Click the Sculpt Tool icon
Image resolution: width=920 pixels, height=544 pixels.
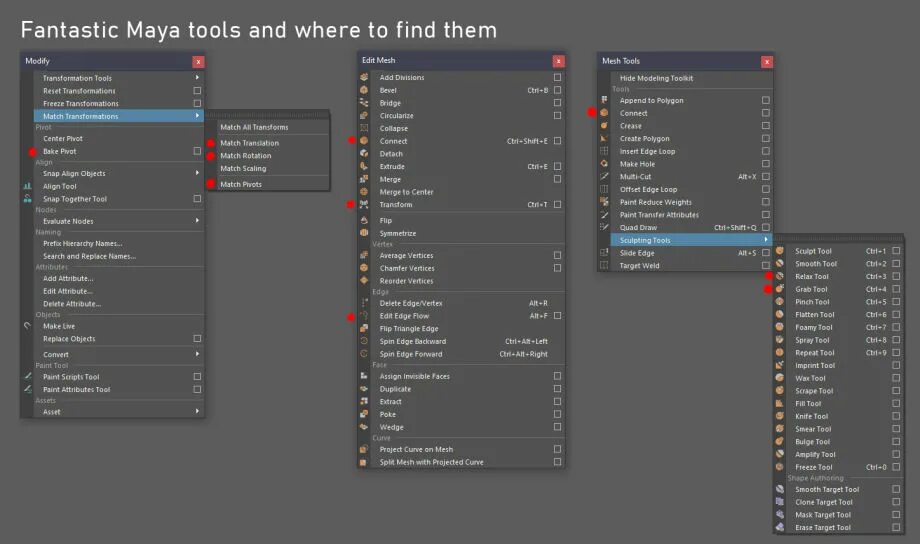[x=780, y=251]
